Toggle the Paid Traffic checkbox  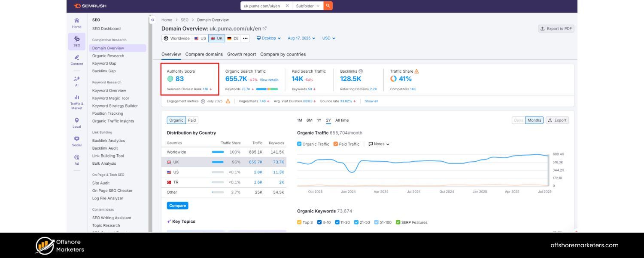click(336, 144)
